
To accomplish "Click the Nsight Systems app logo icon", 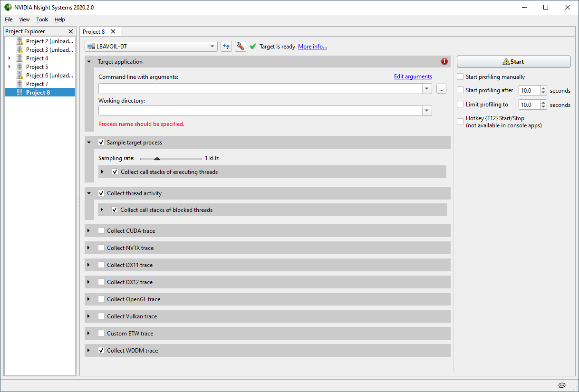I will tap(8, 7).
